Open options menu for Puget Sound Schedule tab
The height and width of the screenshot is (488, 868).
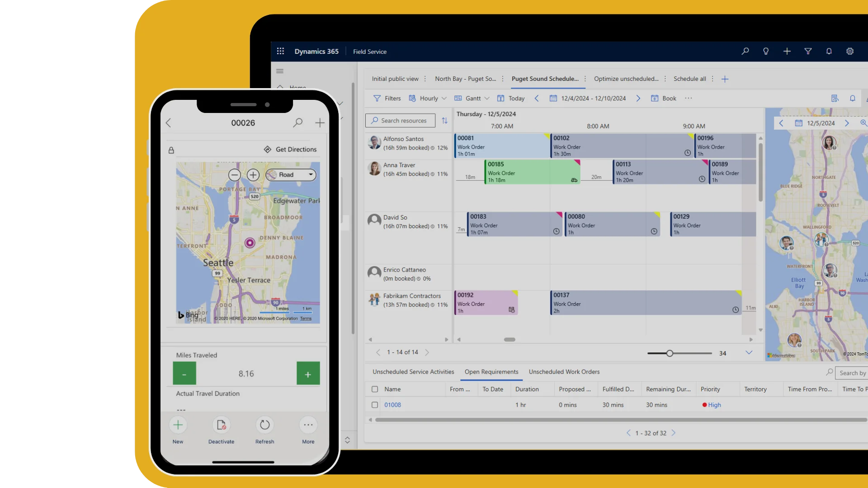pyautogui.click(x=585, y=79)
